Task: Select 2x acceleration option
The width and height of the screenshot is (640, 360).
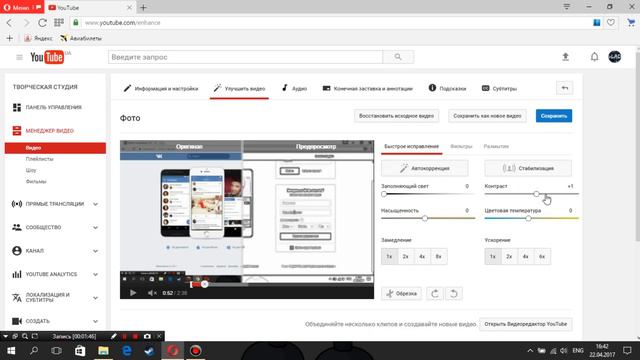Action: [x=509, y=256]
